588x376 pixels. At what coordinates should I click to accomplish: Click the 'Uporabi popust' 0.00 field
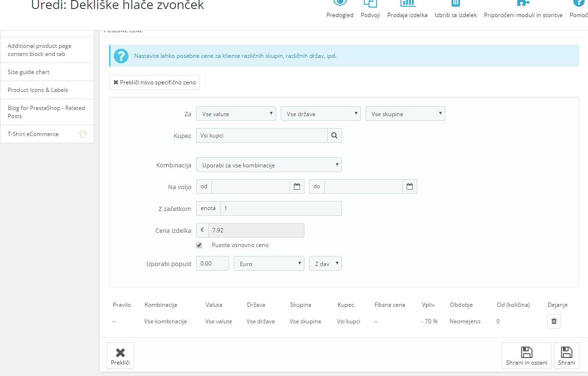(212, 264)
